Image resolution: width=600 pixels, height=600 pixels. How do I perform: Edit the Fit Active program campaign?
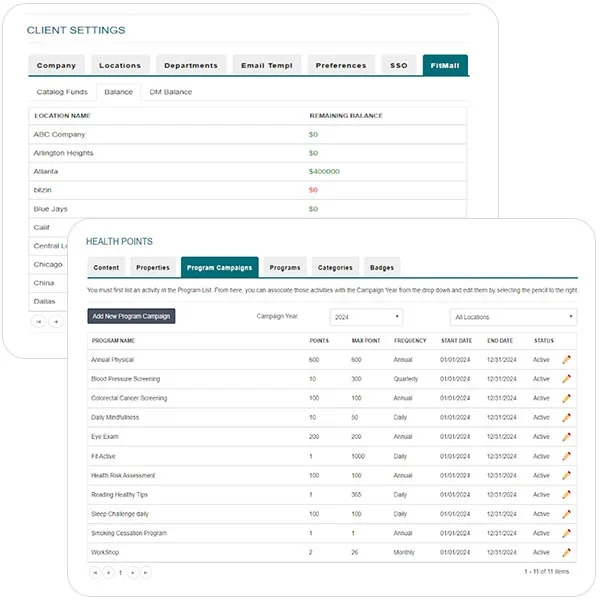[566, 456]
